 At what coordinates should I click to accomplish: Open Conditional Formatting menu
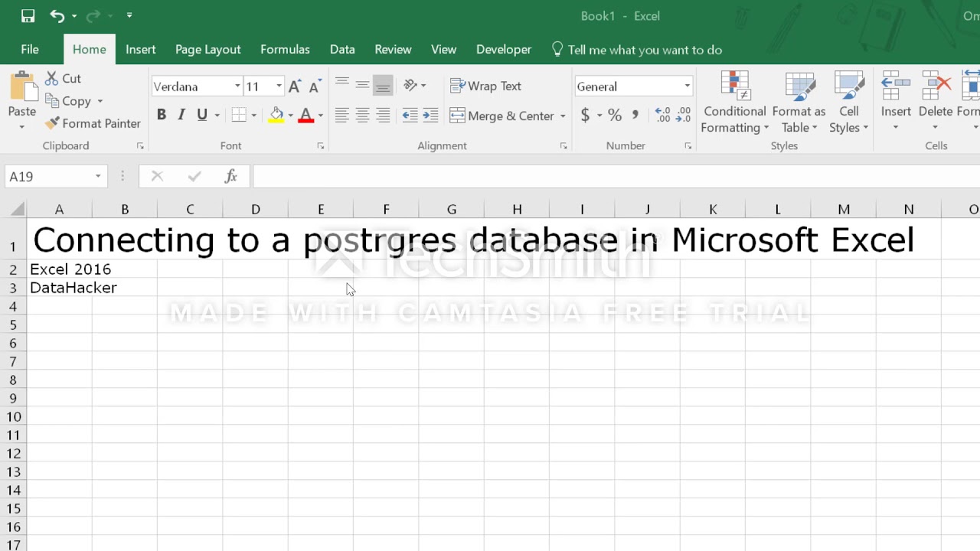pos(734,103)
